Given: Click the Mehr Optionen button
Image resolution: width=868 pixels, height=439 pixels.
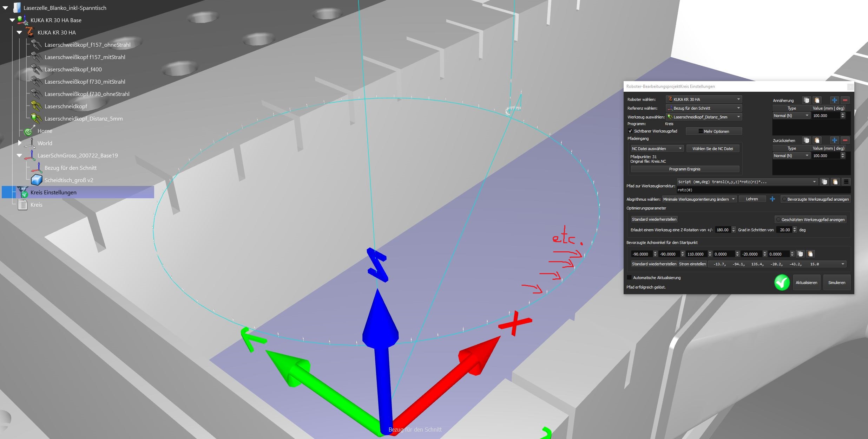Looking at the screenshot, I should (x=714, y=131).
